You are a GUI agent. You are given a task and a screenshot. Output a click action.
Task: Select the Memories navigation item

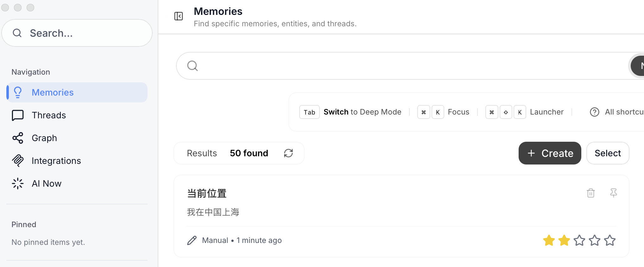click(x=53, y=92)
